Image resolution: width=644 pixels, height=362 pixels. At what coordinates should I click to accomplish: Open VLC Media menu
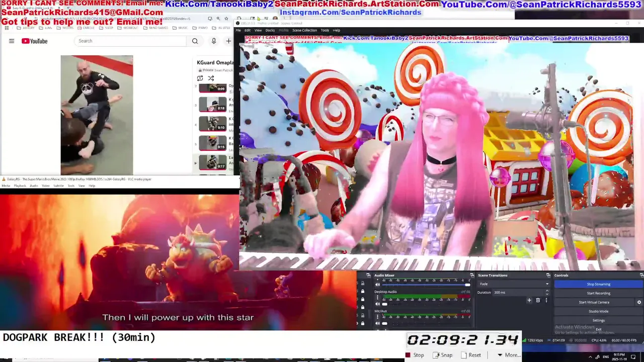tap(6, 186)
